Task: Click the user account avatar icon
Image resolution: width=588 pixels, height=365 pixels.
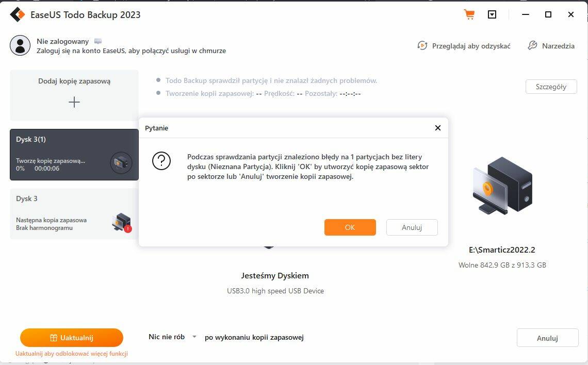Action: pos(20,45)
